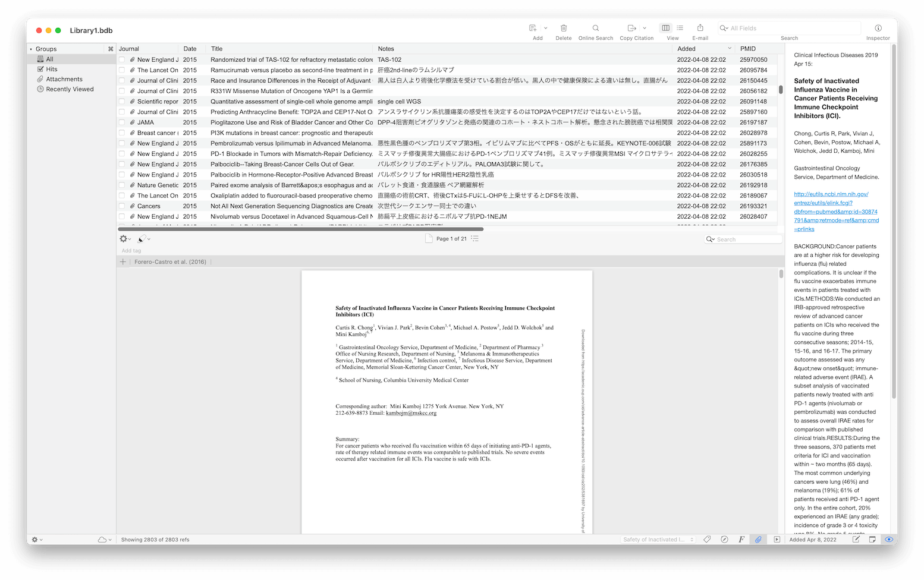Click the compass icon in bottom bar

pos(724,540)
